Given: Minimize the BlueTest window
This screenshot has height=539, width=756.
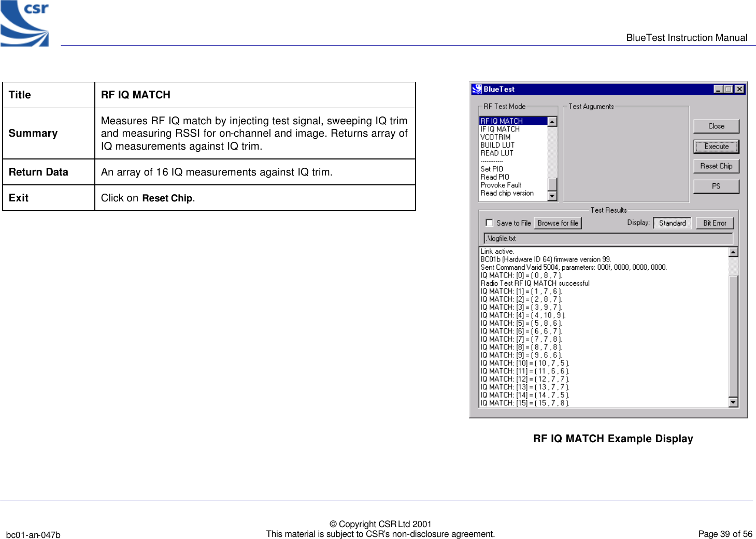Looking at the screenshot, I should pyautogui.click(x=718, y=89).
